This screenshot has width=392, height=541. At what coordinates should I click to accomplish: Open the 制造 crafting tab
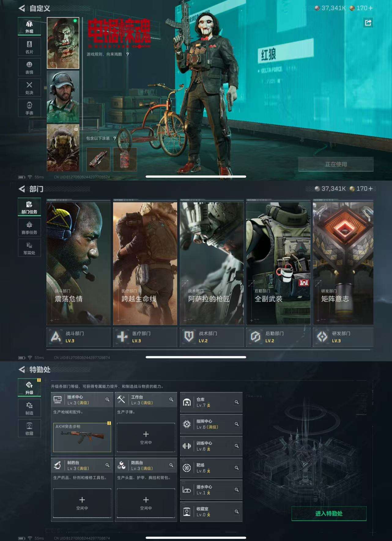click(29, 408)
